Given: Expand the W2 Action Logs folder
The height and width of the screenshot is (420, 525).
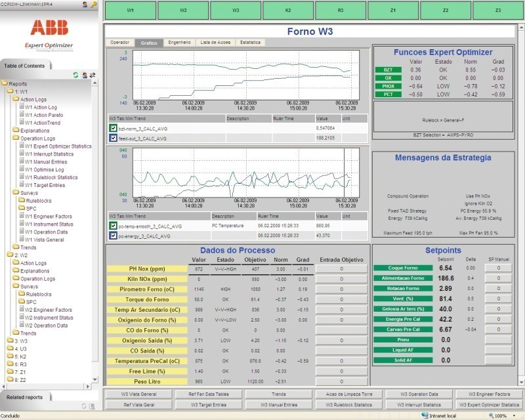Looking at the screenshot, I should 33,263.
